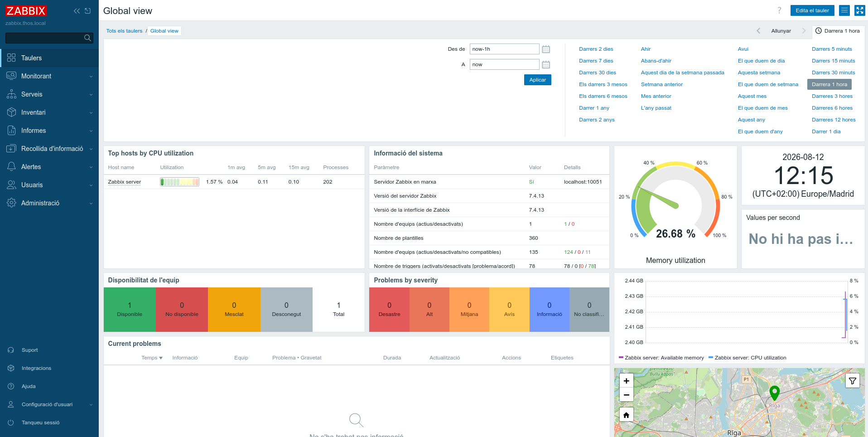The image size is (868, 437).
Task: Click the Zabbix logo
Action: (x=26, y=11)
